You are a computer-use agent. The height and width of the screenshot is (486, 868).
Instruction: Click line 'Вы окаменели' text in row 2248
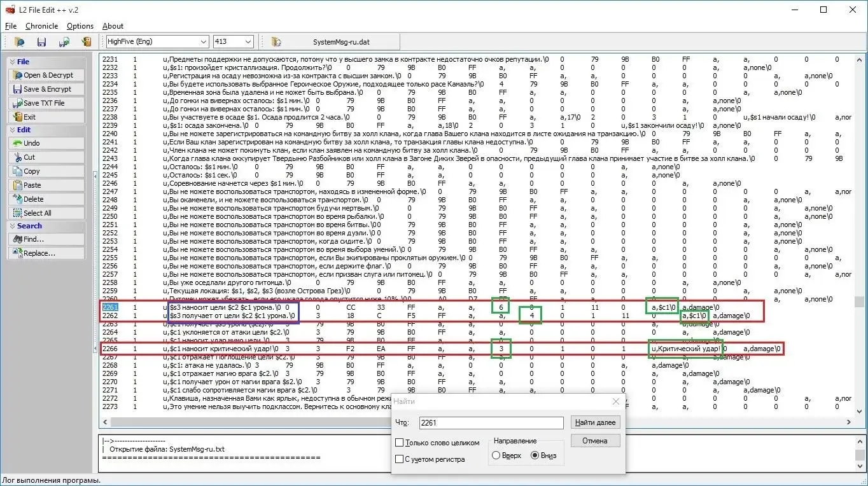click(262, 200)
